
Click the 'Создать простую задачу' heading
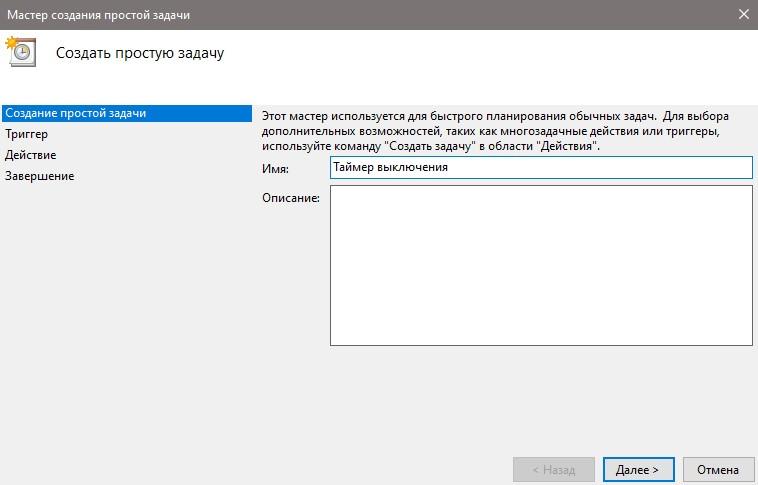pos(140,53)
